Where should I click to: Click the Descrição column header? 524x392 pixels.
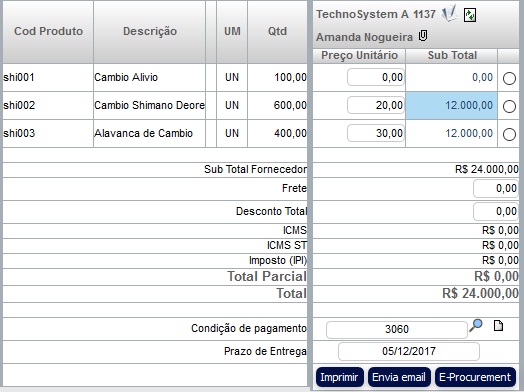[x=150, y=31]
